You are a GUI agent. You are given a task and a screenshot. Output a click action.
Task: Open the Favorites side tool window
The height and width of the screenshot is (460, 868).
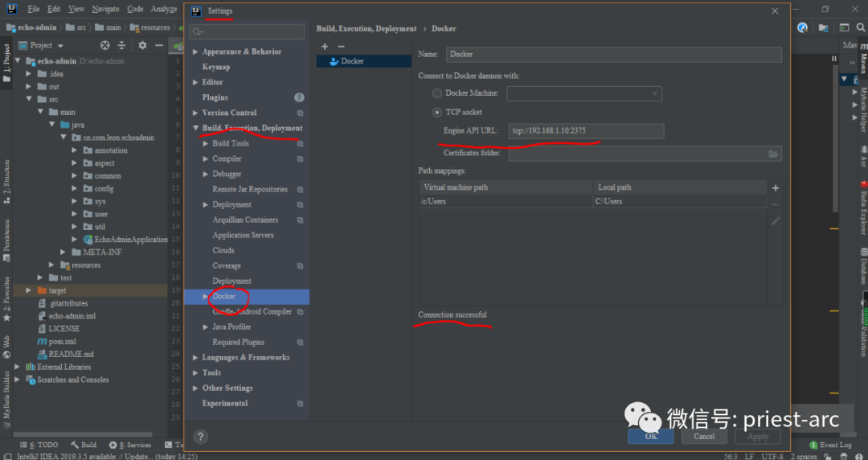(6, 298)
